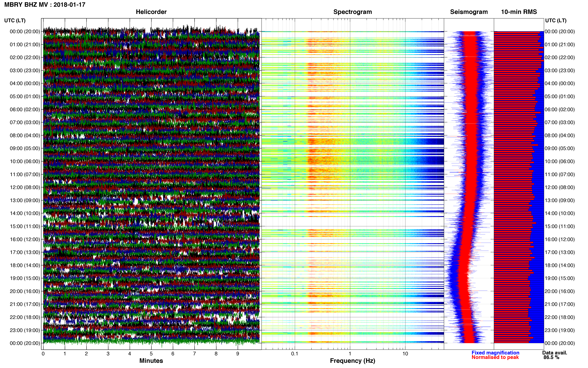Click the UTC (LT) label beside the Helicorder
The image size is (588, 368).
[x=15, y=20]
